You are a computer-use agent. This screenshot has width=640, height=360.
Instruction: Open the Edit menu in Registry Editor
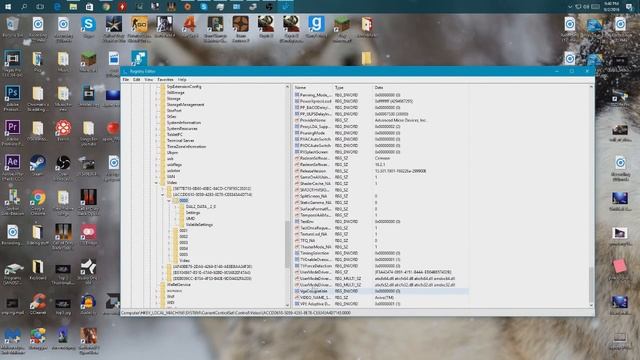[136, 79]
